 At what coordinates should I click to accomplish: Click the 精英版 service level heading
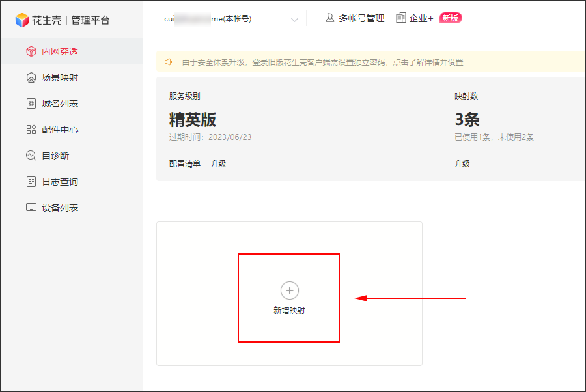tap(193, 120)
